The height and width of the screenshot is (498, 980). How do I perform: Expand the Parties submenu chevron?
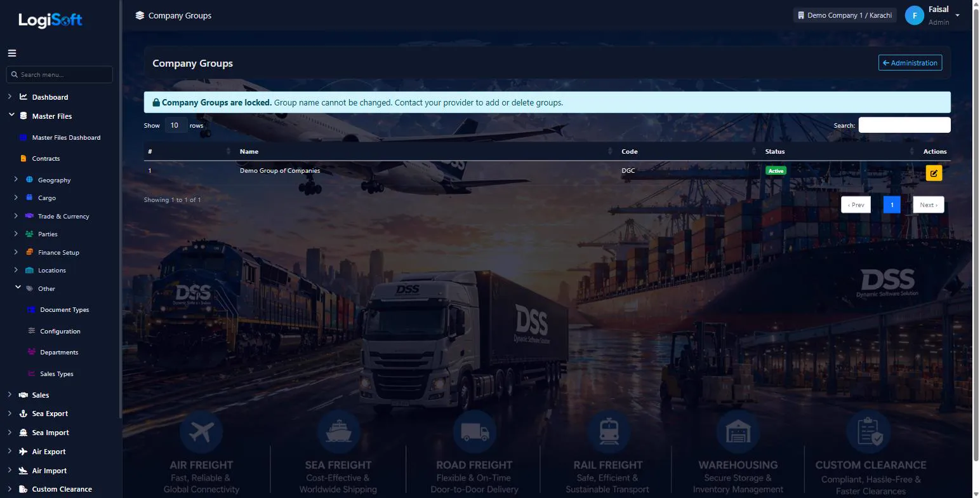[16, 233]
